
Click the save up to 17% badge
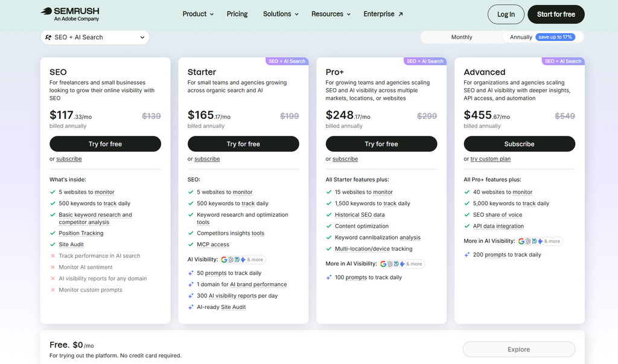click(x=555, y=37)
